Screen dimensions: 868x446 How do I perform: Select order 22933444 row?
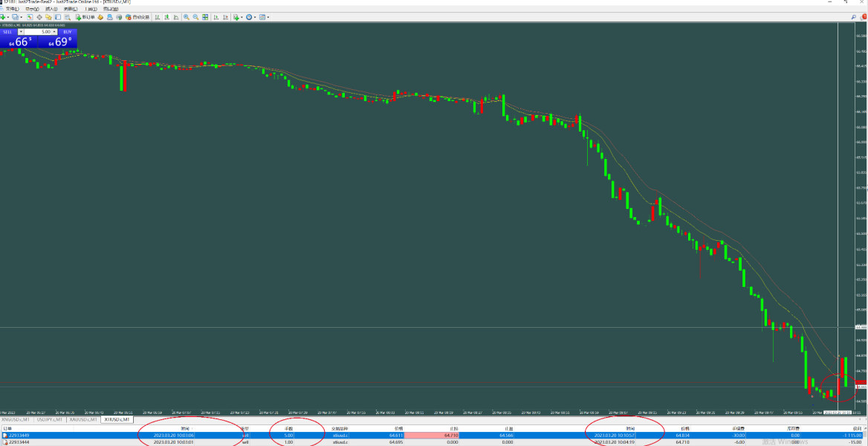click(434, 442)
